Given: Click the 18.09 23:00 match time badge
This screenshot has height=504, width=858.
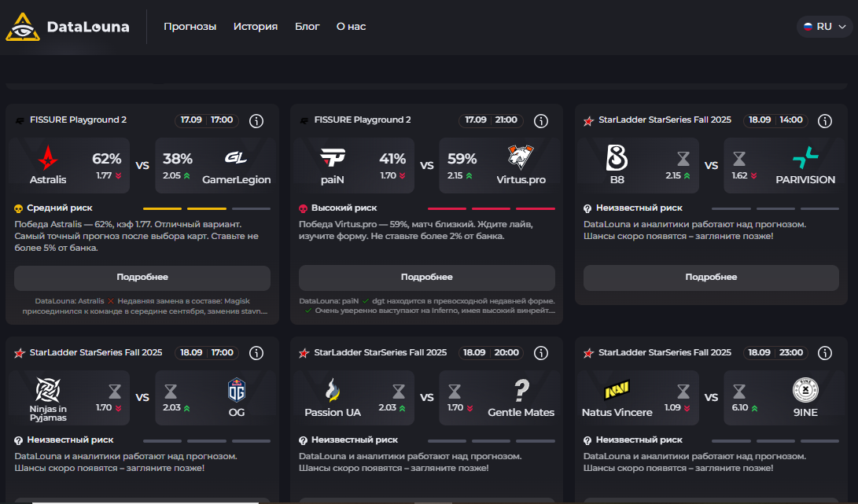Looking at the screenshot, I should [x=775, y=352].
